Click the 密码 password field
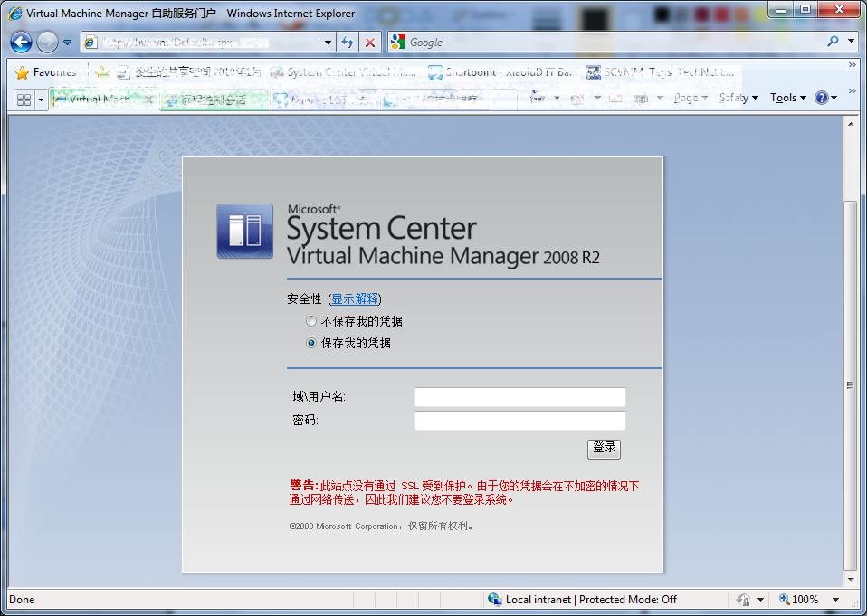This screenshot has width=867, height=616. [520, 421]
